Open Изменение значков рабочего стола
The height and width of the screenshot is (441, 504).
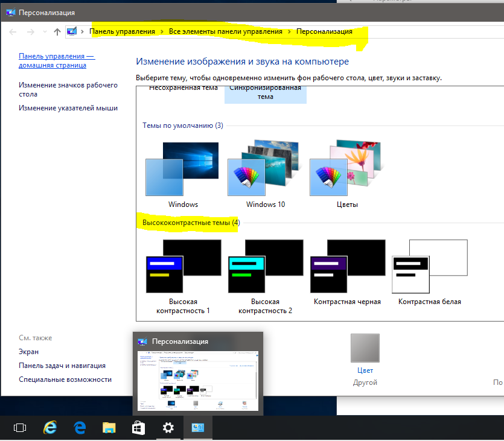point(68,90)
